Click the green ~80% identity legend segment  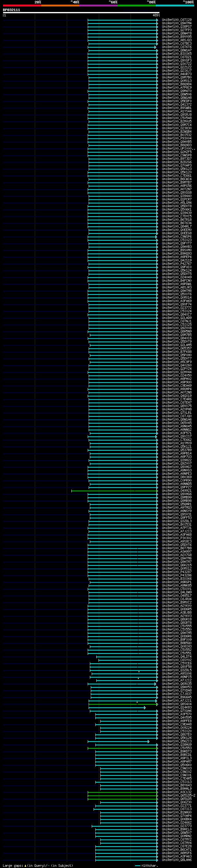[x=137, y=6]
